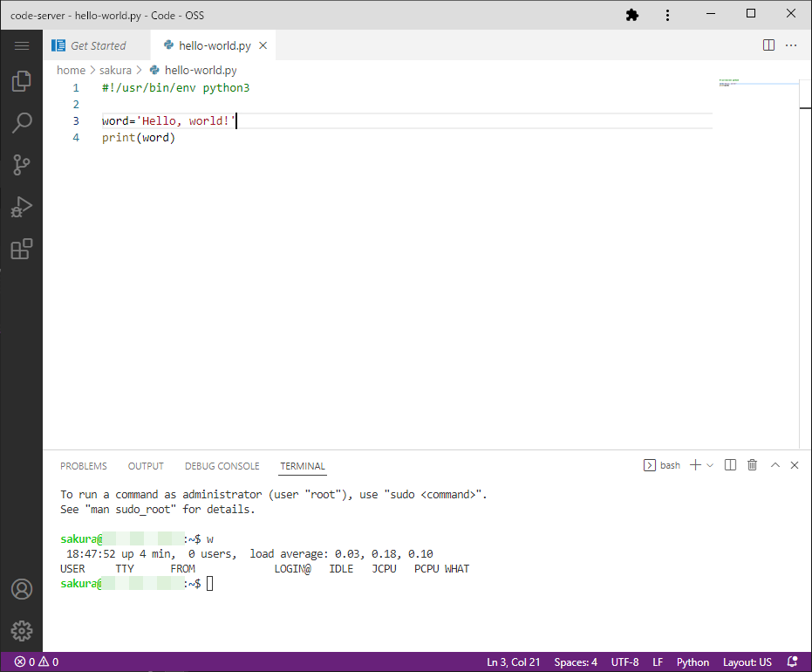Image resolution: width=812 pixels, height=672 pixels.
Task: Split the editor to the right
Action: 768,45
